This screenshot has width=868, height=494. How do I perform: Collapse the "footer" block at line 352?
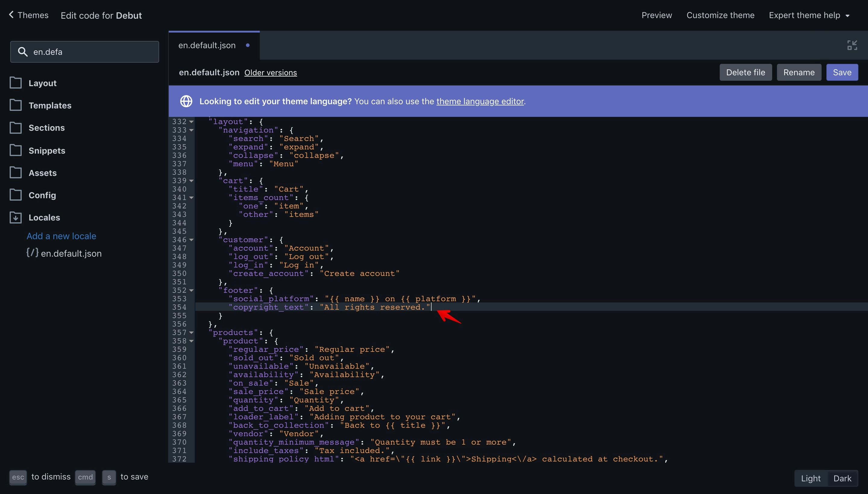point(191,290)
